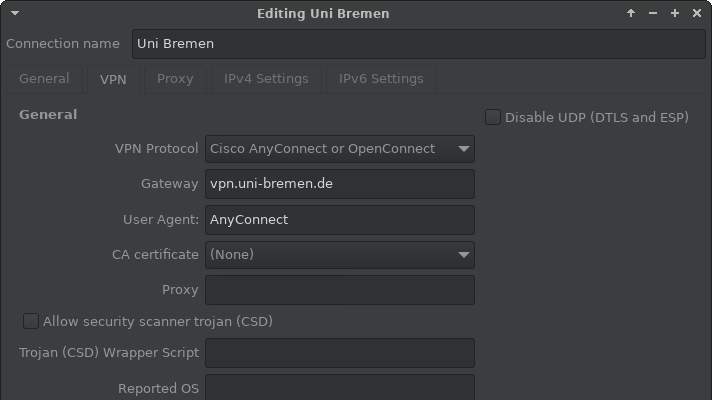Screen dimensions: 712x400
Task: Minimize the Editing Uni Bremen window
Action: coord(653,14)
